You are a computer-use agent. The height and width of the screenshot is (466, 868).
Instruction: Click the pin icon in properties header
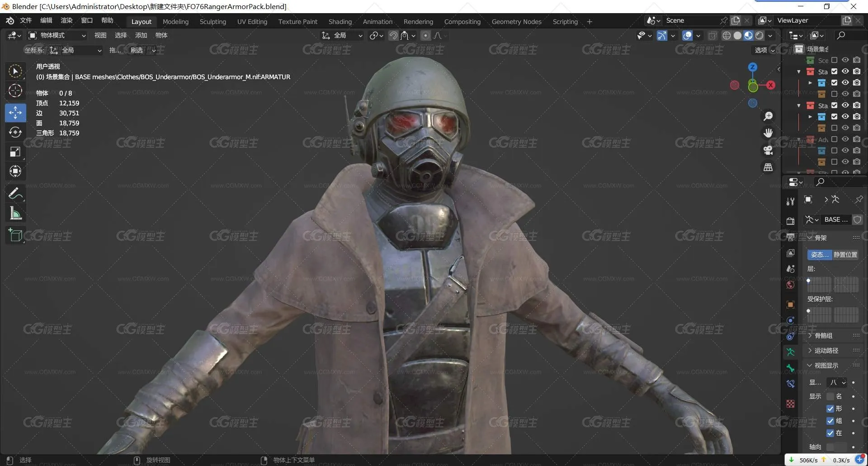pyautogui.click(x=859, y=200)
